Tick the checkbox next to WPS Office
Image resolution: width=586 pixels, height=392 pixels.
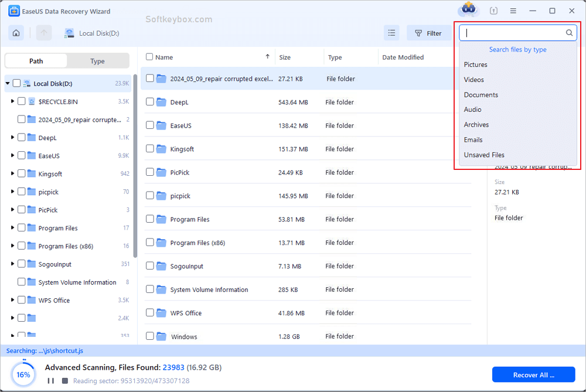[150, 313]
